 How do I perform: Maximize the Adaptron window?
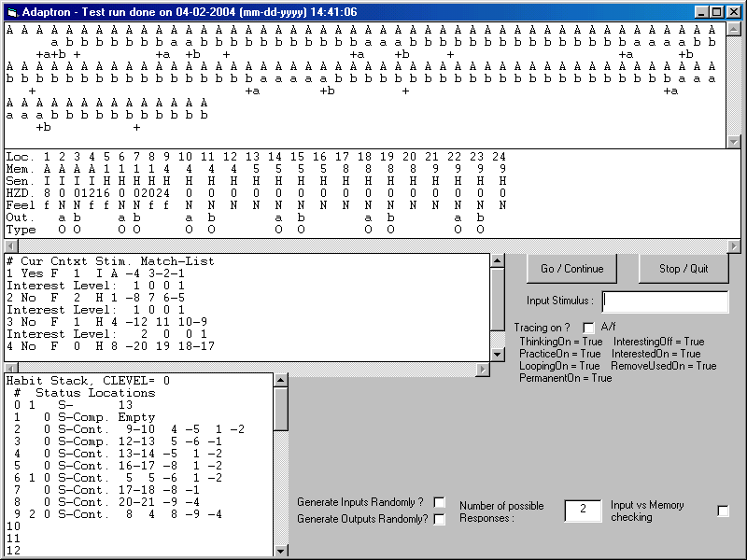716,12
